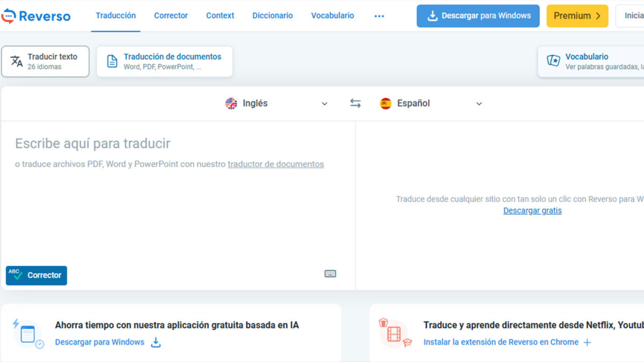Click the Ahorra tiempo con nuestra aplicación heading

[x=177, y=325]
